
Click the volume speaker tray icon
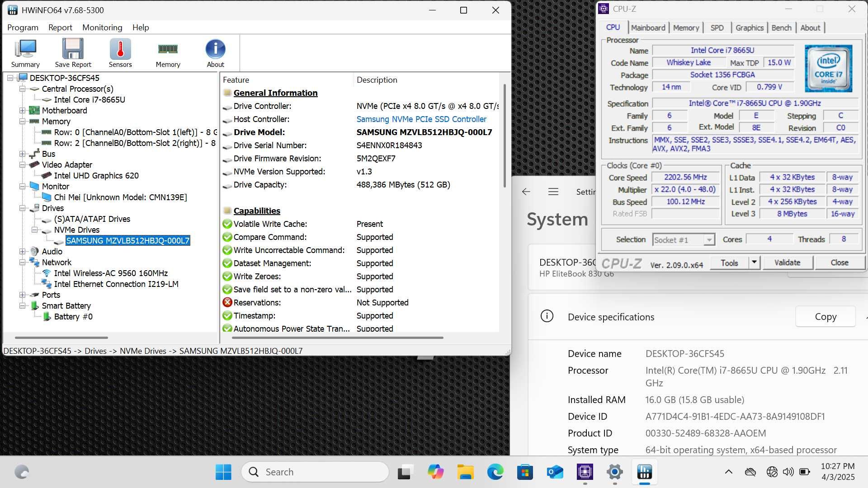click(x=788, y=472)
